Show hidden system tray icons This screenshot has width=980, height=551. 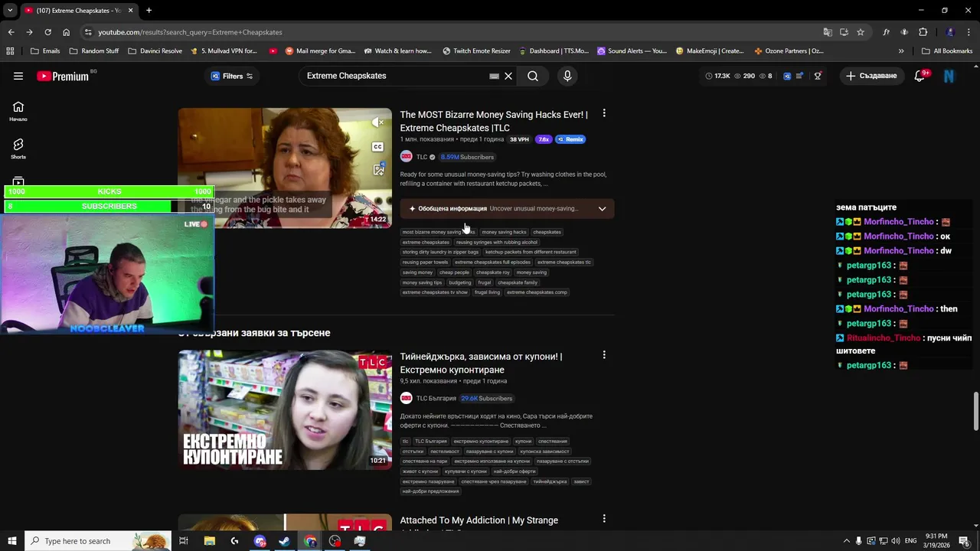coord(845,541)
